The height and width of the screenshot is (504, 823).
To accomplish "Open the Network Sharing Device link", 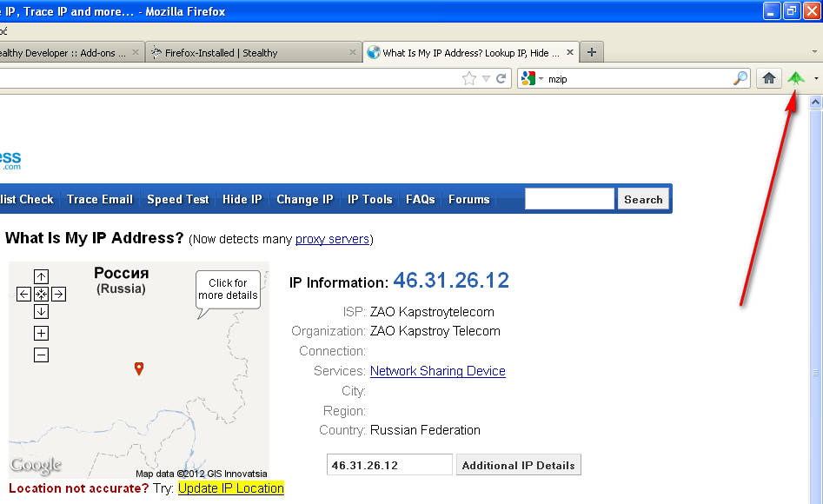I will (438, 371).
